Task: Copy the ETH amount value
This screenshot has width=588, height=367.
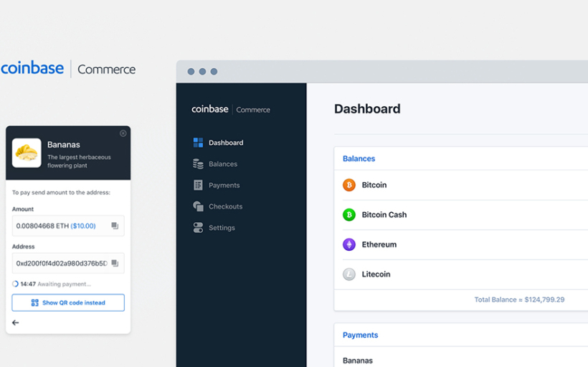Action: (x=115, y=226)
